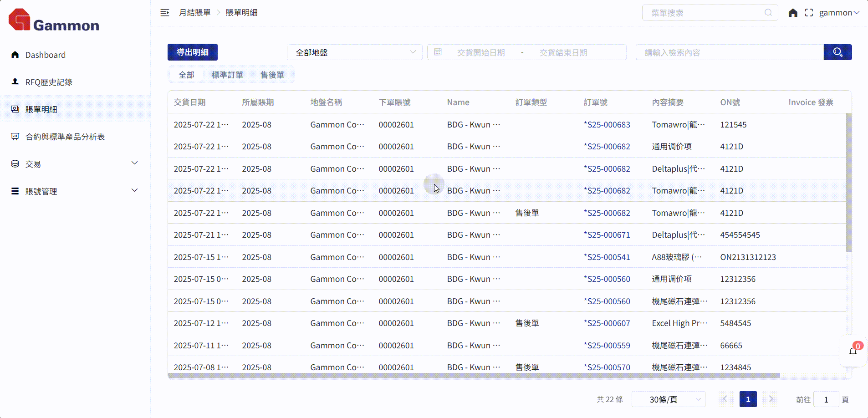
Task: Toggle fullscreen mode icon
Action: point(809,13)
